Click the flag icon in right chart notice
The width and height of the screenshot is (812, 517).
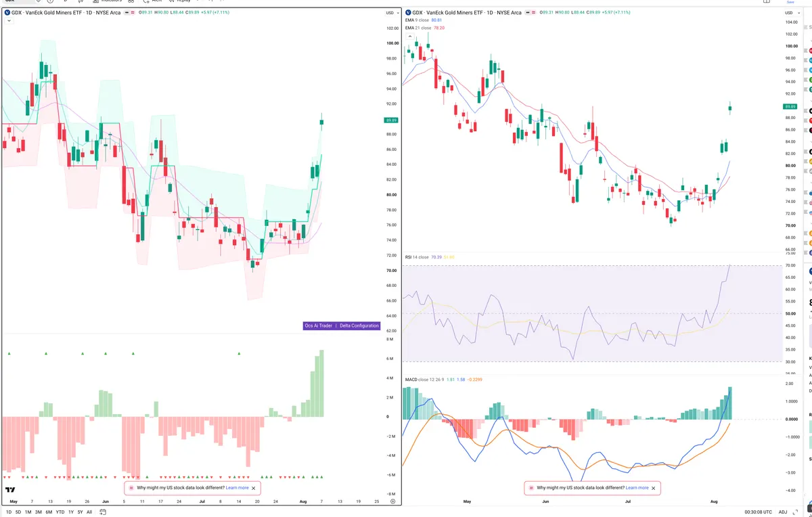click(x=531, y=488)
